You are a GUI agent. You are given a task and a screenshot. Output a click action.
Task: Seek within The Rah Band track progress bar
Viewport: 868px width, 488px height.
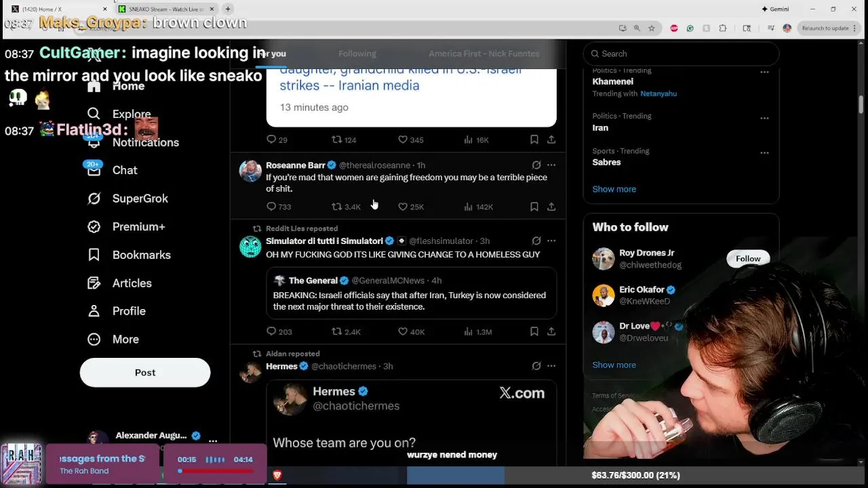tap(216, 471)
